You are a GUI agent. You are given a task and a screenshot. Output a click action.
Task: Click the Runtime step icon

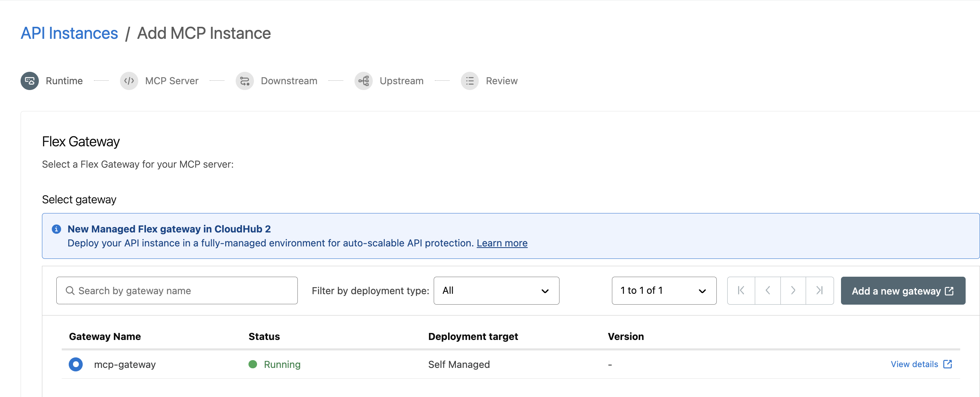click(x=30, y=81)
